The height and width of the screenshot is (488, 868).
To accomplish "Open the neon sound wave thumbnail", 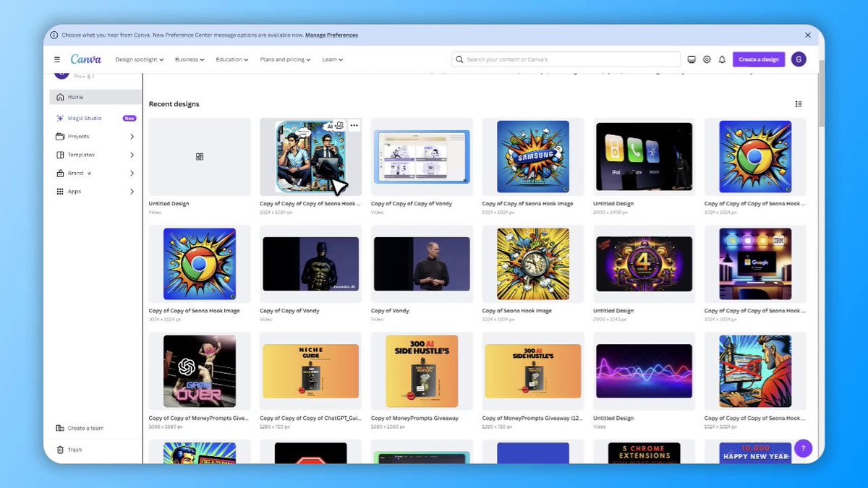I will (644, 371).
